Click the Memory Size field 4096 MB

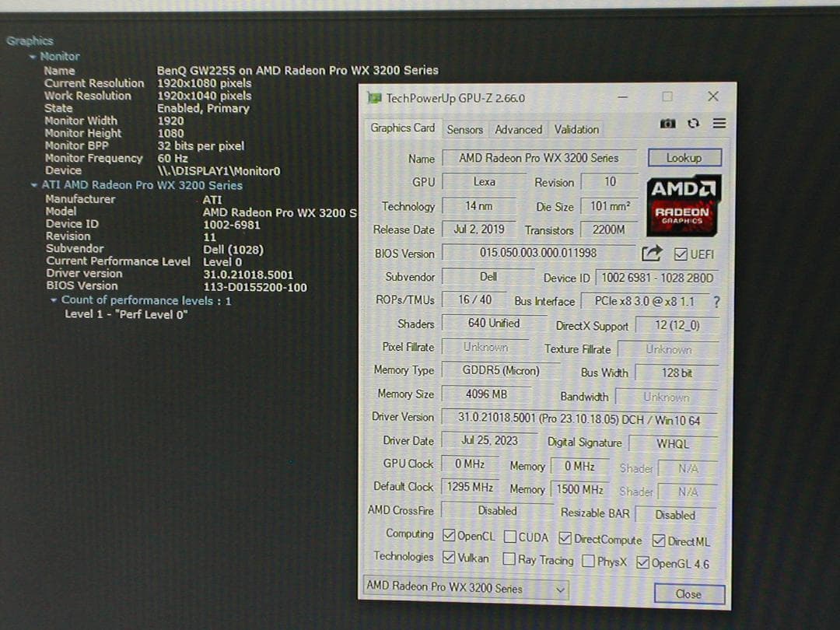point(486,394)
